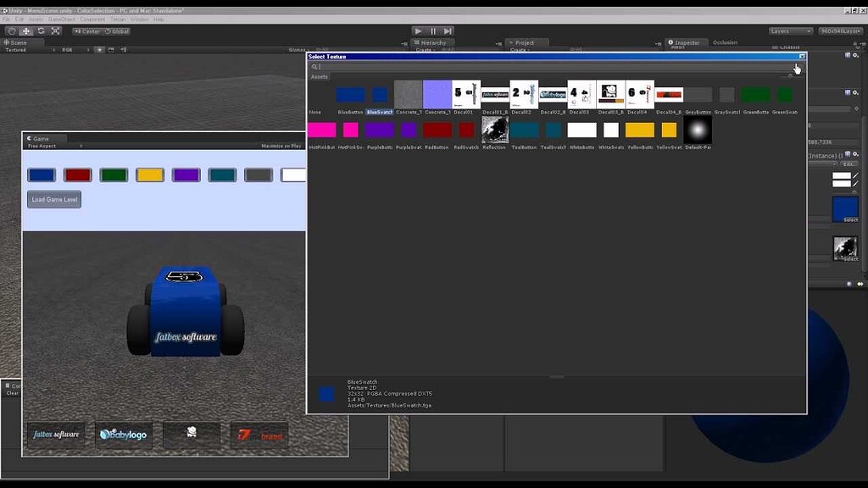
Task: Select the RedSwatch texture swatch
Action: point(465,130)
